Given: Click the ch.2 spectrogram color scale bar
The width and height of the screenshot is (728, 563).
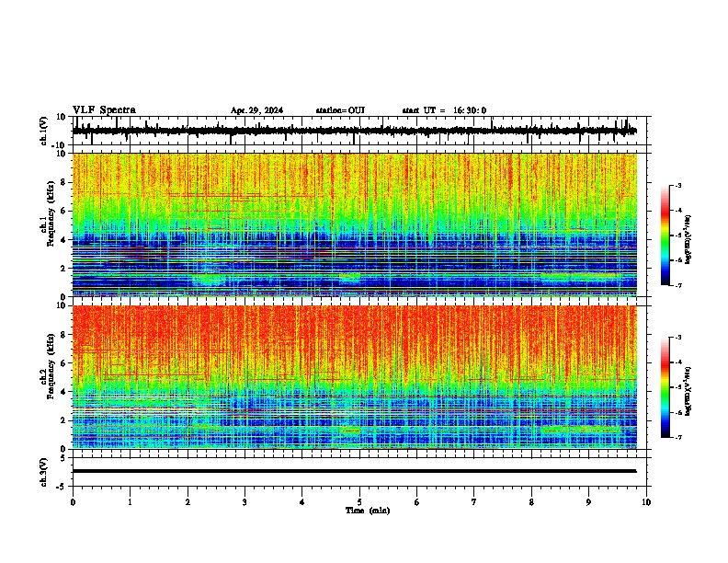Looking at the screenshot, I should click(665, 387).
